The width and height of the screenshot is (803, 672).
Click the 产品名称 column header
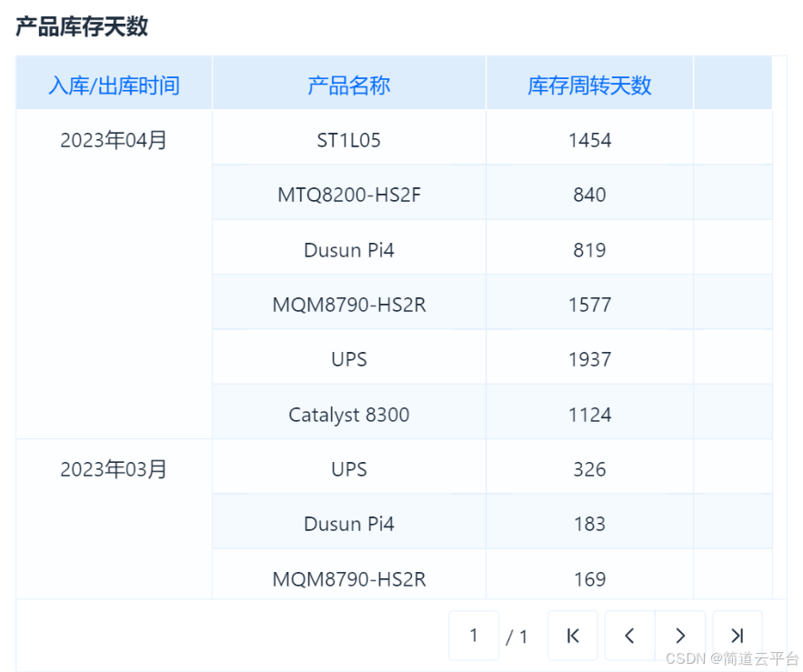pos(348,85)
